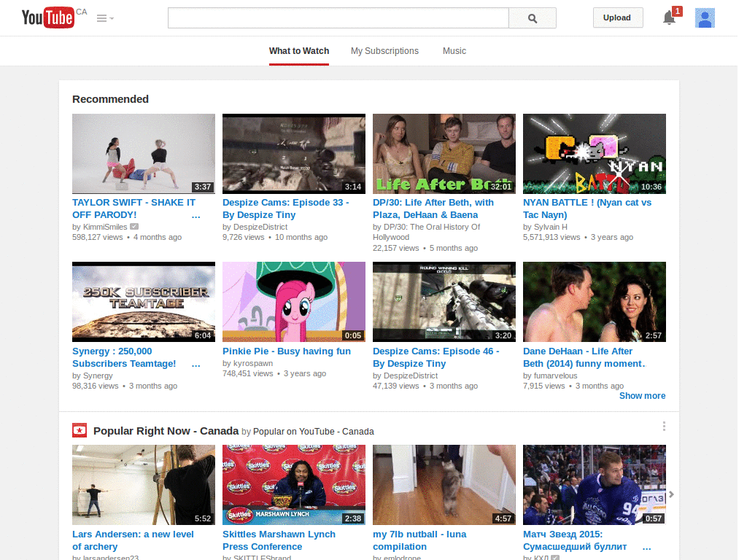
Task: Open Popular Right Now - Canada heading link
Action: pyautogui.click(x=166, y=431)
